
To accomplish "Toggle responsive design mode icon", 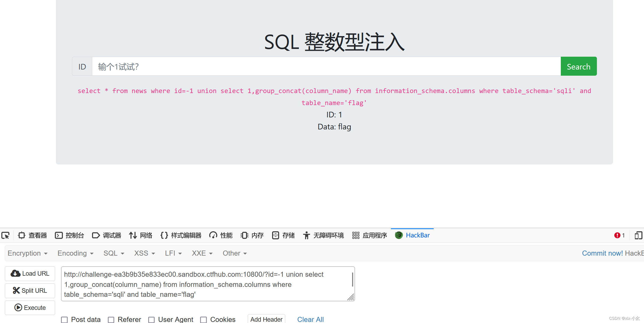I will tap(638, 235).
